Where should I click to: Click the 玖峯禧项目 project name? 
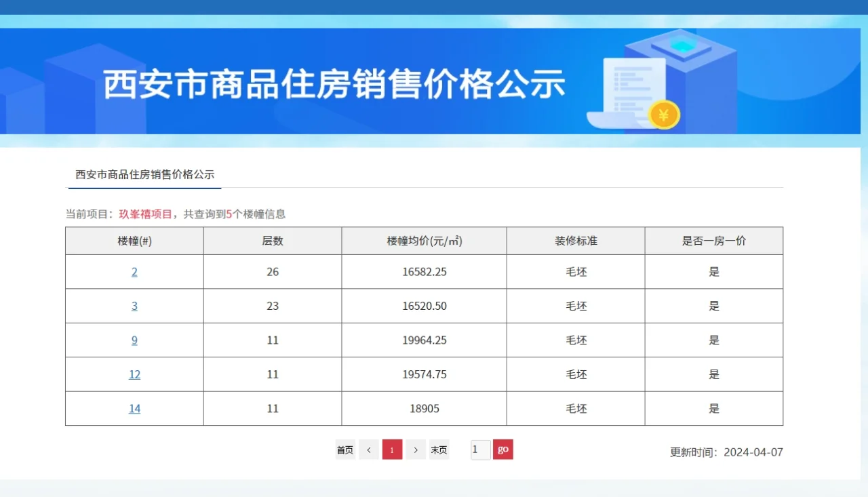146,213
